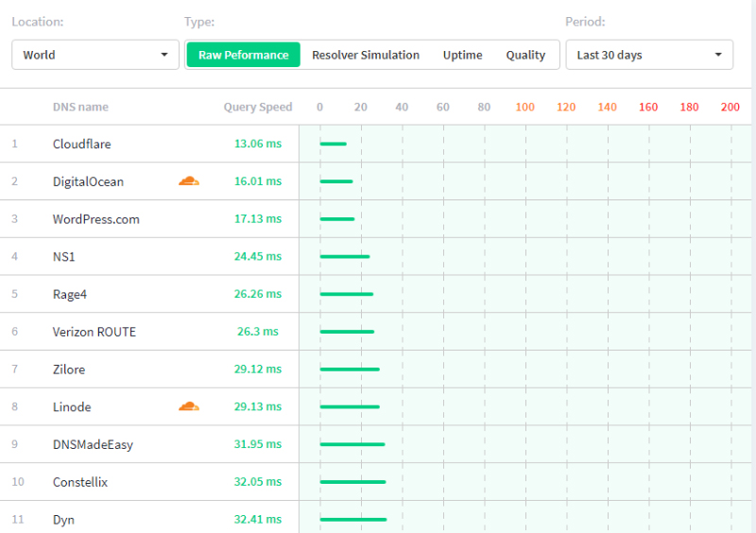Click the NS1 speed bar in chart
Screen dimensions: 756x533
click(x=345, y=257)
